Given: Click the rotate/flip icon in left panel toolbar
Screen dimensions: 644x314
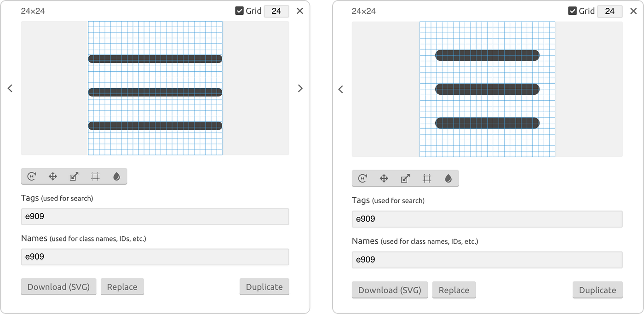Looking at the screenshot, I should coord(32,176).
